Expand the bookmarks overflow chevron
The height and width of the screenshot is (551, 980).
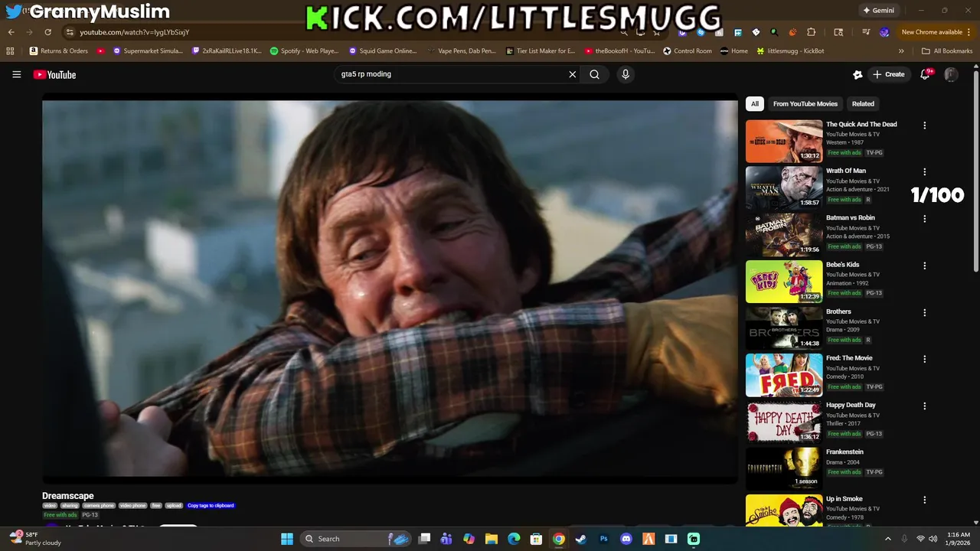(901, 51)
